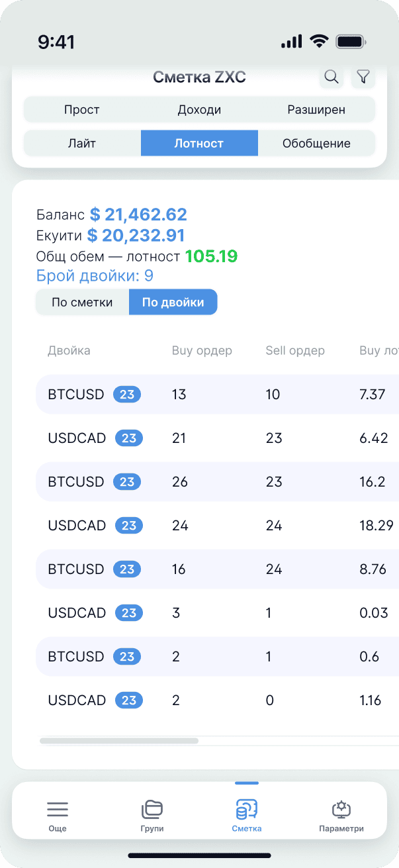Viewport: 399px width, 868px height.
Task: Open the Доходи tab
Action: 199,110
